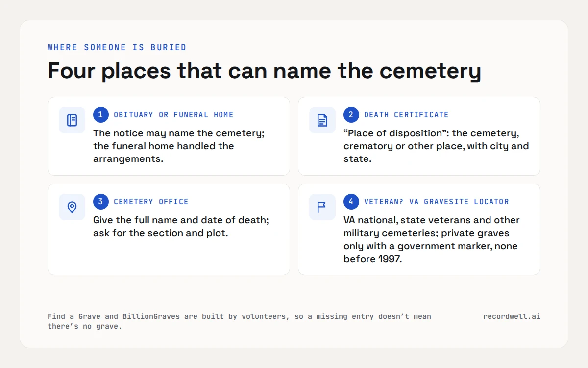This screenshot has height=368, width=588.
Task: Click the "Place of disposition" description text
Action: pyautogui.click(x=436, y=146)
